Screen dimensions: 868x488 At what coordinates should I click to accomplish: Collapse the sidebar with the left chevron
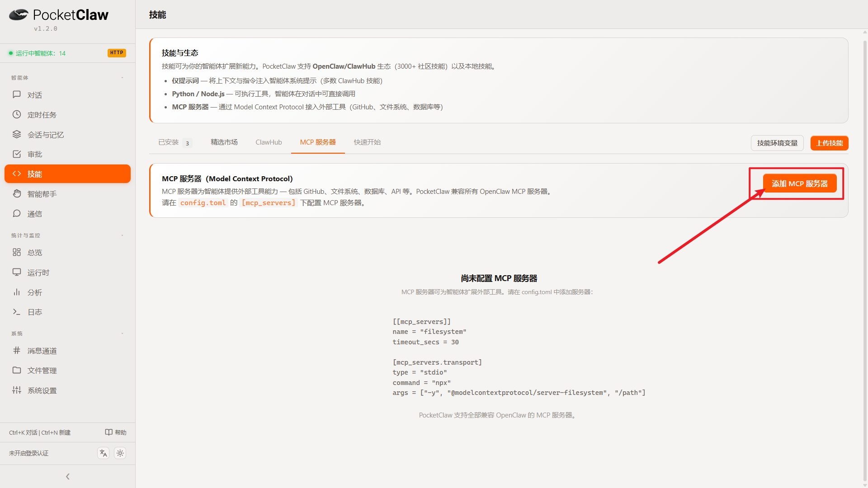[68, 476]
